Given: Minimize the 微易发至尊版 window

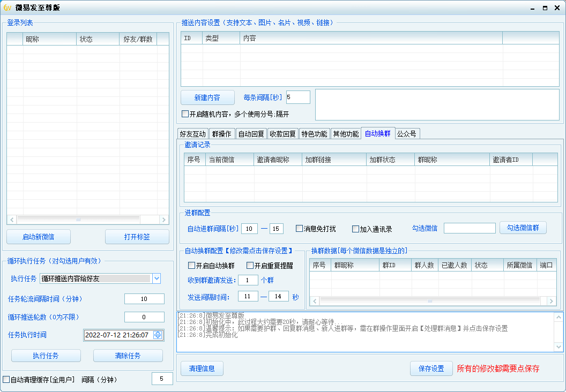Looking at the screenshot, I should pyautogui.click(x=533, y=8).
